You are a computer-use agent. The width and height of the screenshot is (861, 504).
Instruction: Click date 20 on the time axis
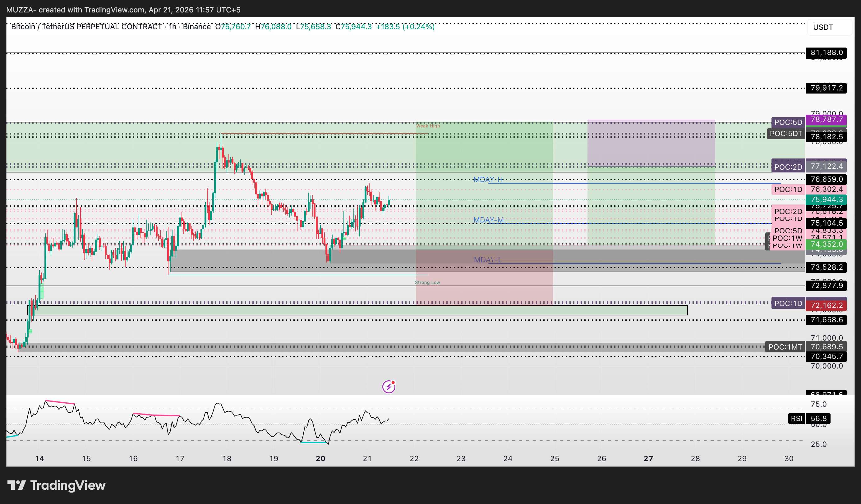point(320,459)
